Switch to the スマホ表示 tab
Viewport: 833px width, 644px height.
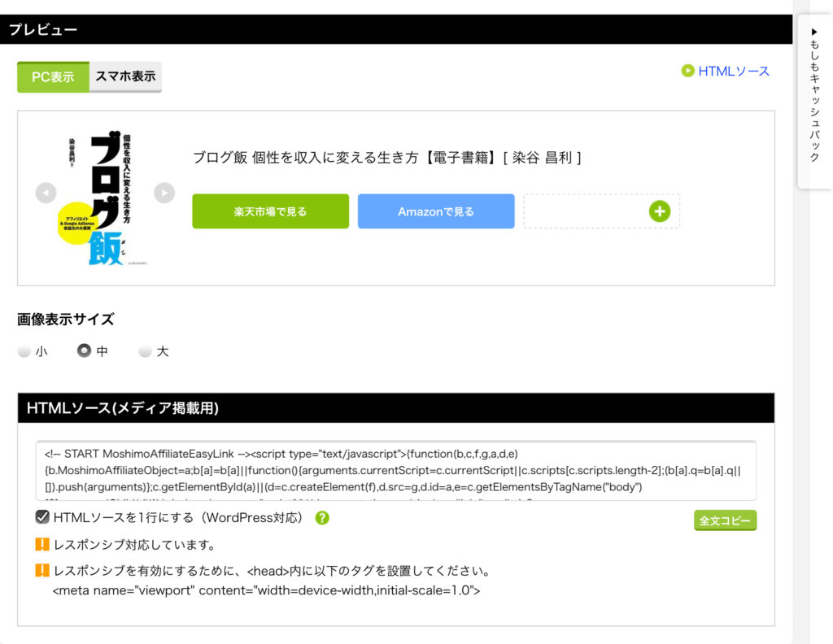pyautogui.click(x=125, y=77)
